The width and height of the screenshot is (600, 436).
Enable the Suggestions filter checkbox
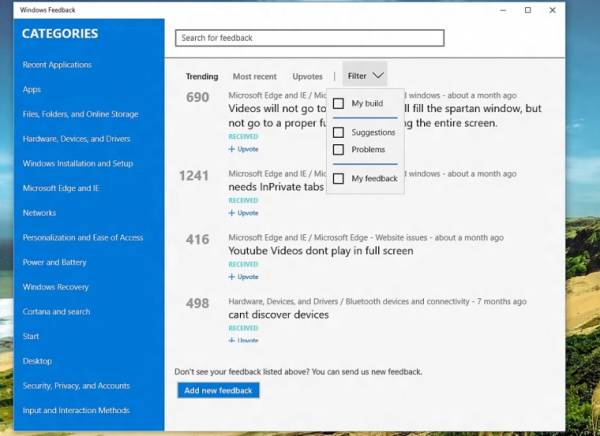[338, 132]
